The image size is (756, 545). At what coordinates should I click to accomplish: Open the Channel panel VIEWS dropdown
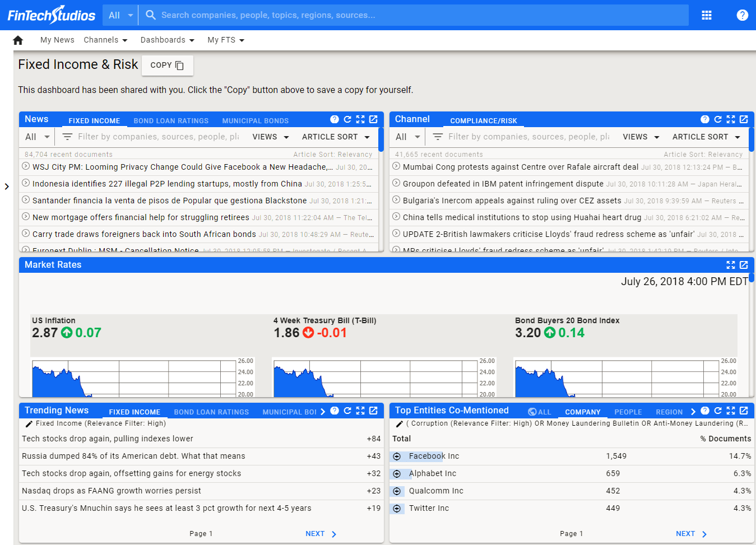(x=641, y=137)
